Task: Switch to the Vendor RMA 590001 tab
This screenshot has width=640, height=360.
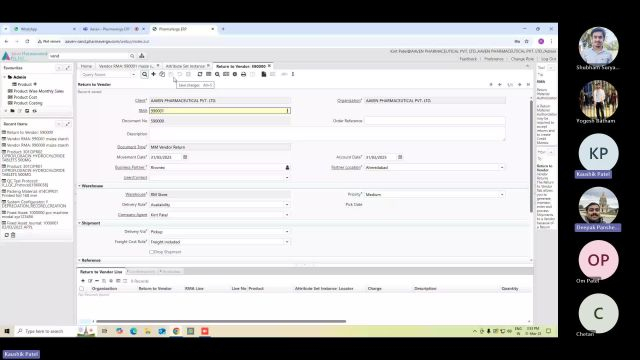Action: coord(127,66)
